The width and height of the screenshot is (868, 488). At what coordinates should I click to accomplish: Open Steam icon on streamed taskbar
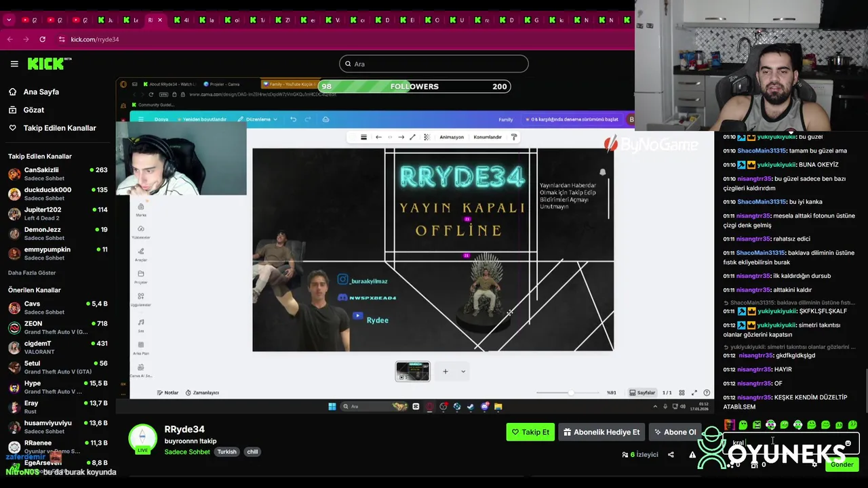pos(471,407)
